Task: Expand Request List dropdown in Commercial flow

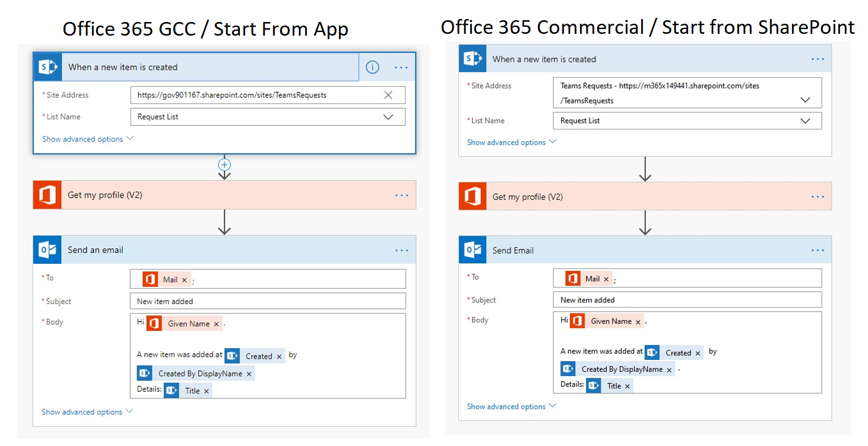Action: click(x=805, y=121)
